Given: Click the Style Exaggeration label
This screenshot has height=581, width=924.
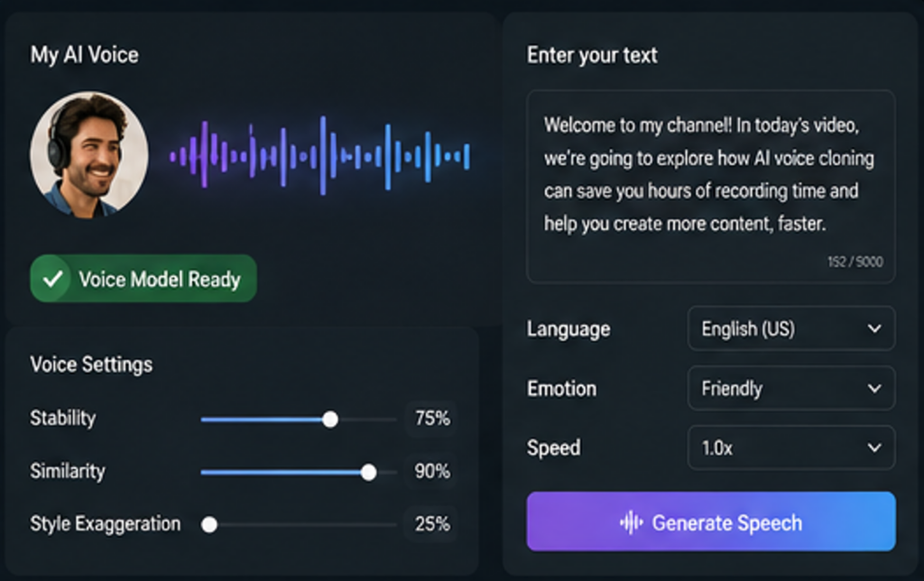Looking at the screenshot, I should tap(105, 524).
